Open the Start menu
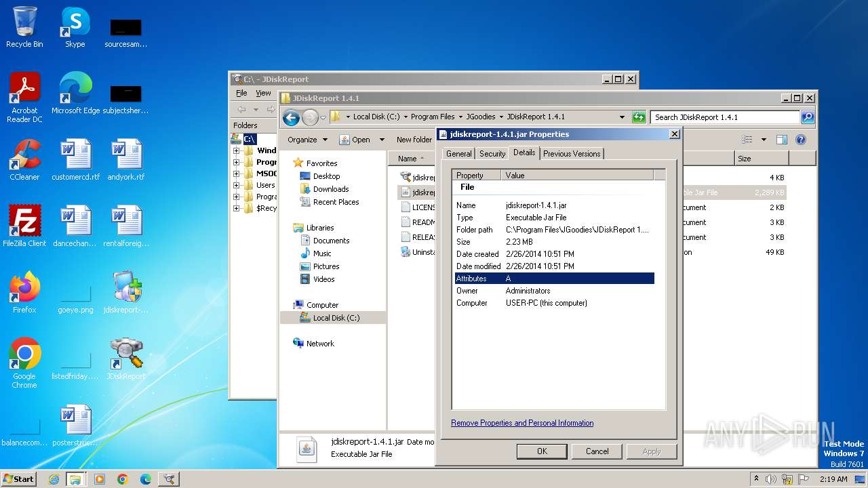This screenshot has height=488, width=868. 19,479
